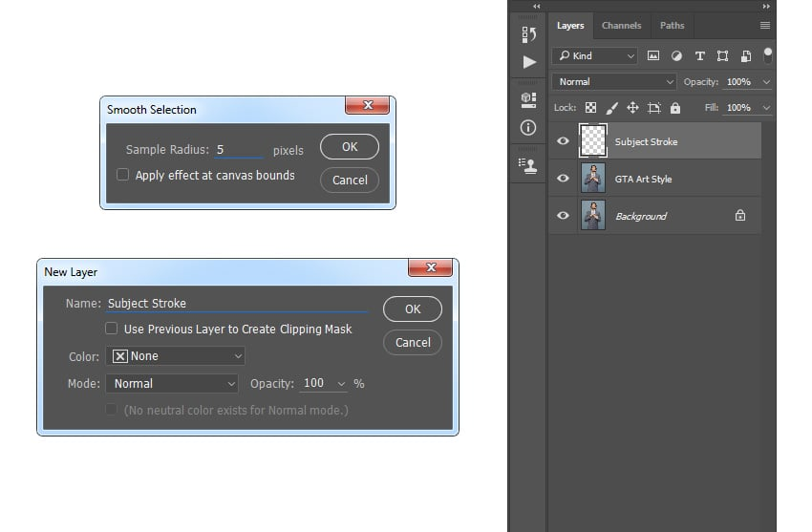Switch to the Channels tab
This screenshot has height=532, width=812.
pyautogui.click(x=622, y=26)
